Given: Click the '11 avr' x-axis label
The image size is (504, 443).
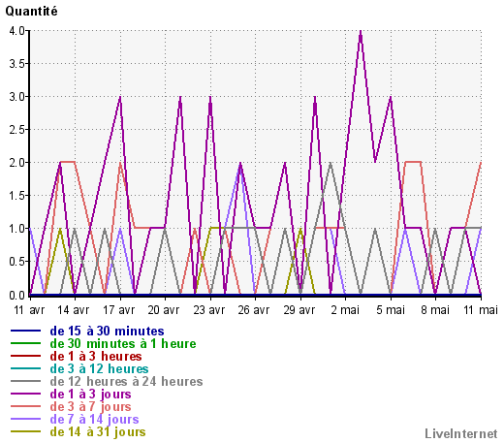Looking at the screenshot, I should point(29,310).
